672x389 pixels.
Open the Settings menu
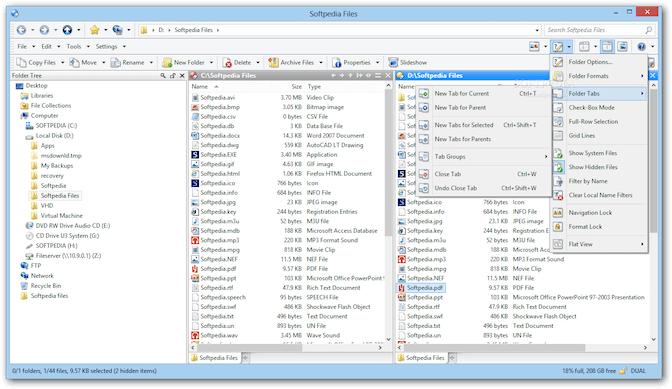click(x=106, y=46)
